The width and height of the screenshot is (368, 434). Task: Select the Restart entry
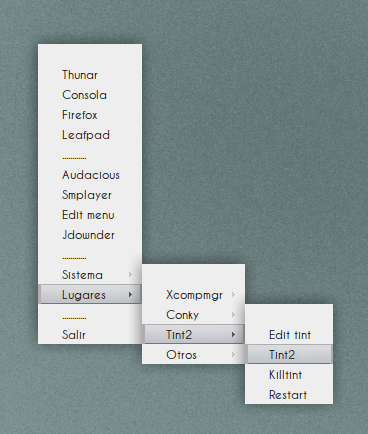pyautogui.click(x=289, y=394)
